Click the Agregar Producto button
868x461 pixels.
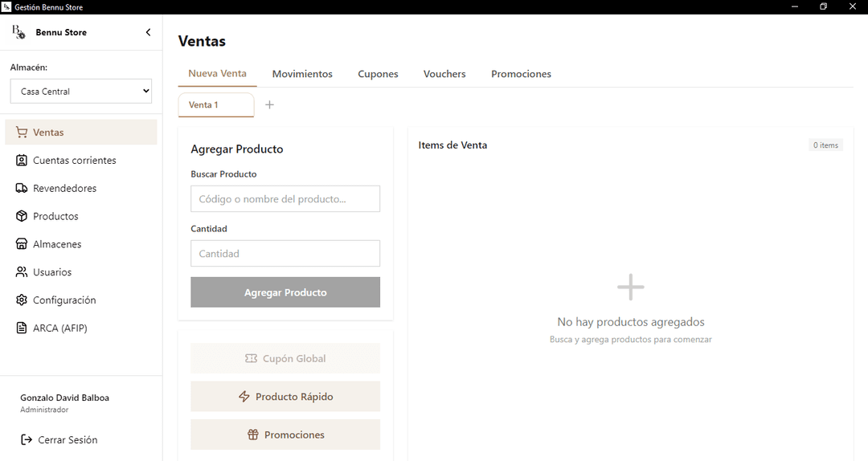coord(285,292)
